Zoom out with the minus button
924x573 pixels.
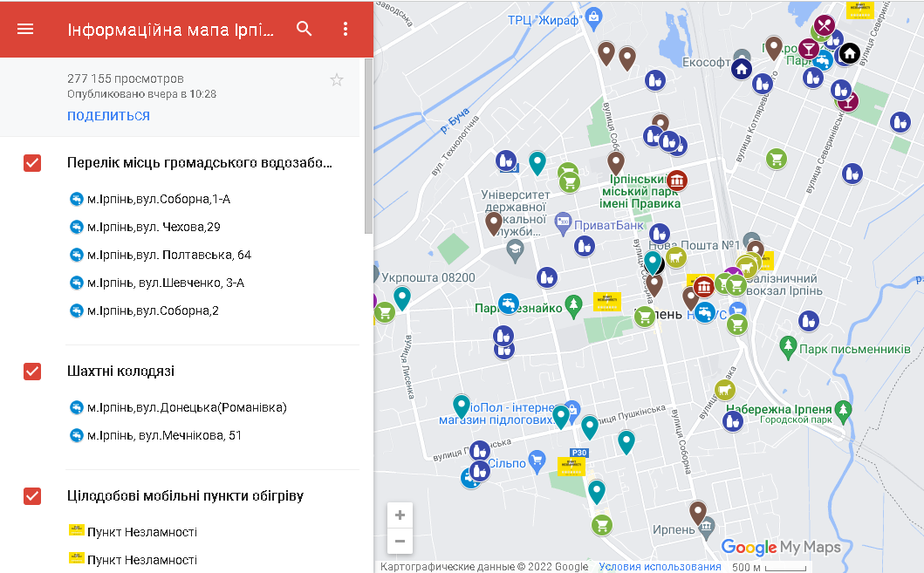[x=400, y=542]
